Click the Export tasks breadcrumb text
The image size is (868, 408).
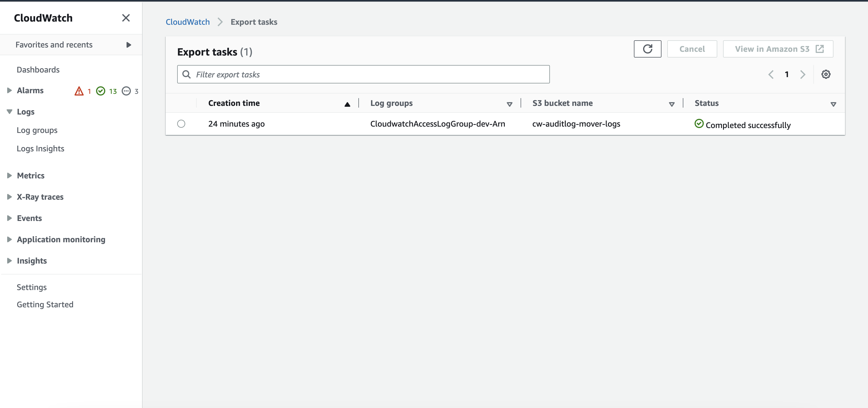tap(254, 22)
